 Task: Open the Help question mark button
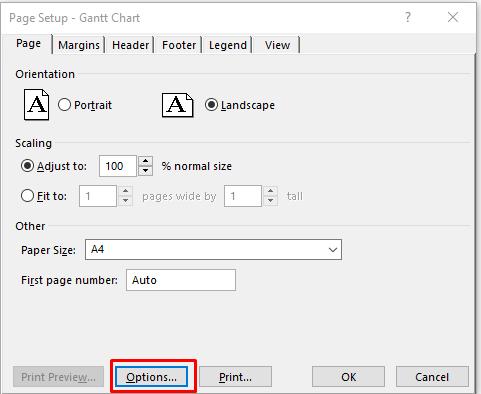tap(408, 17)
